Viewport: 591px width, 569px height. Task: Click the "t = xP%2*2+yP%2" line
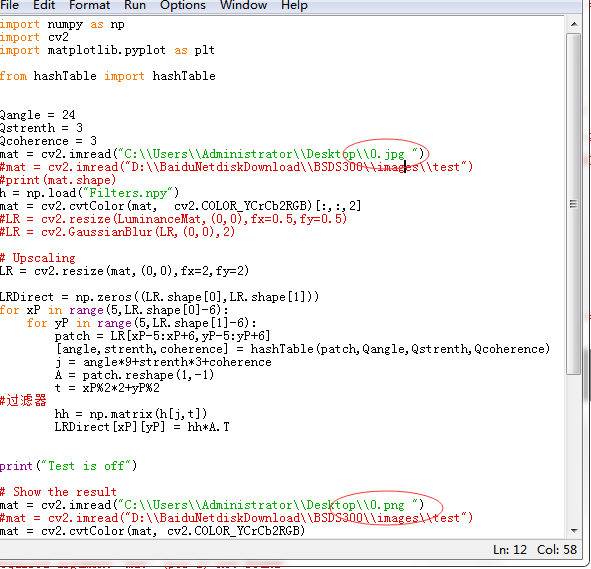coord(107,388)
